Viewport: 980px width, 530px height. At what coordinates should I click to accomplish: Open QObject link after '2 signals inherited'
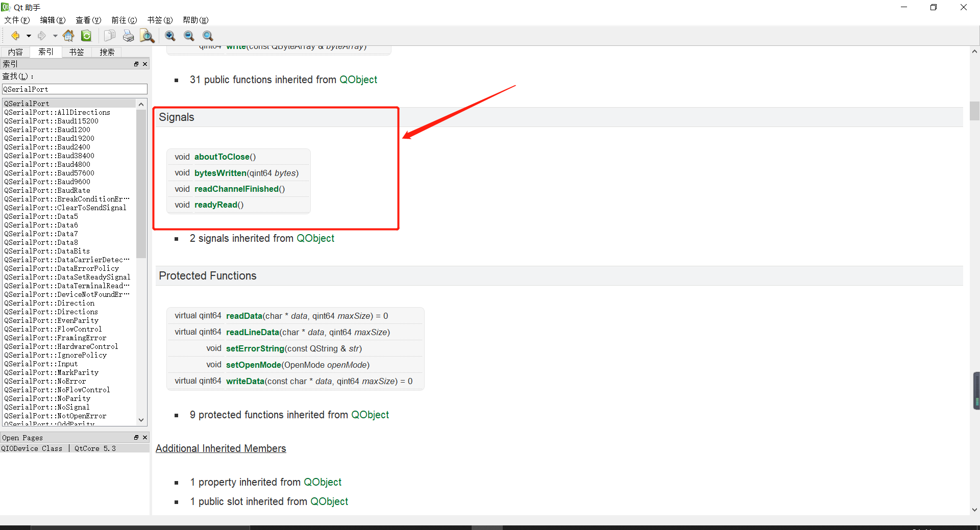point(315,238)
